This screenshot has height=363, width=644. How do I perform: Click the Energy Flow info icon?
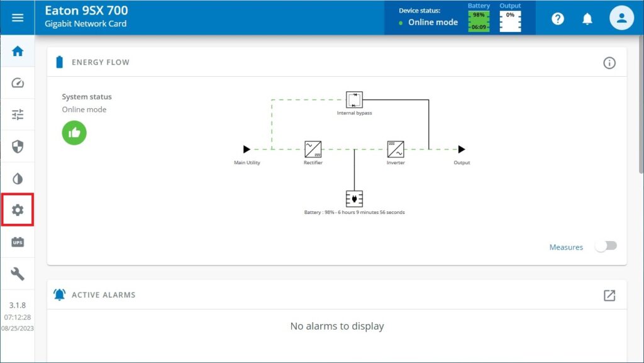pos(609,62)
